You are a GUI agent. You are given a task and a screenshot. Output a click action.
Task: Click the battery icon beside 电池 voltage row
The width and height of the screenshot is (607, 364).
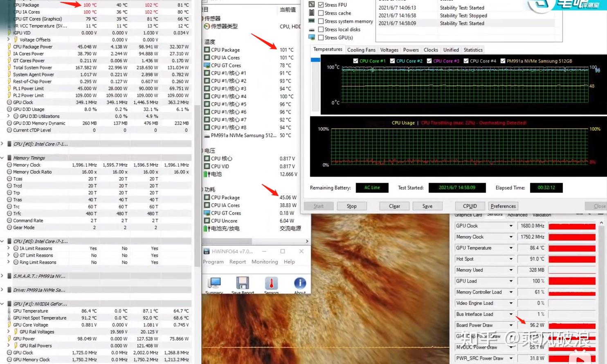pos(207,174)
